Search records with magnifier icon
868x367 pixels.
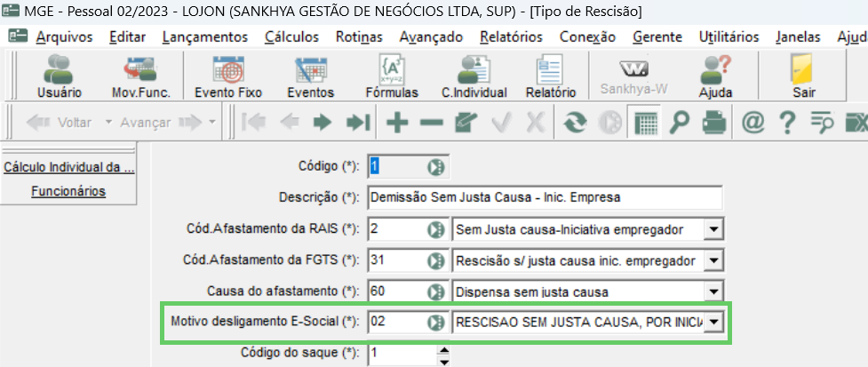(679, 123)
